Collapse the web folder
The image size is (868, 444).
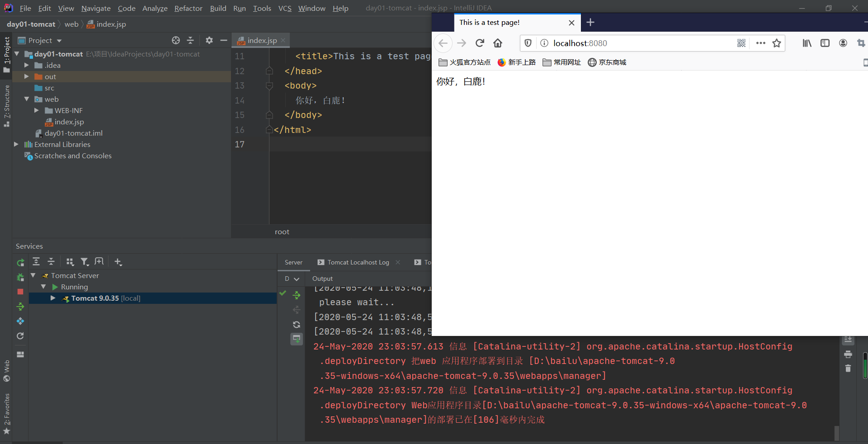tap(27, 99)
